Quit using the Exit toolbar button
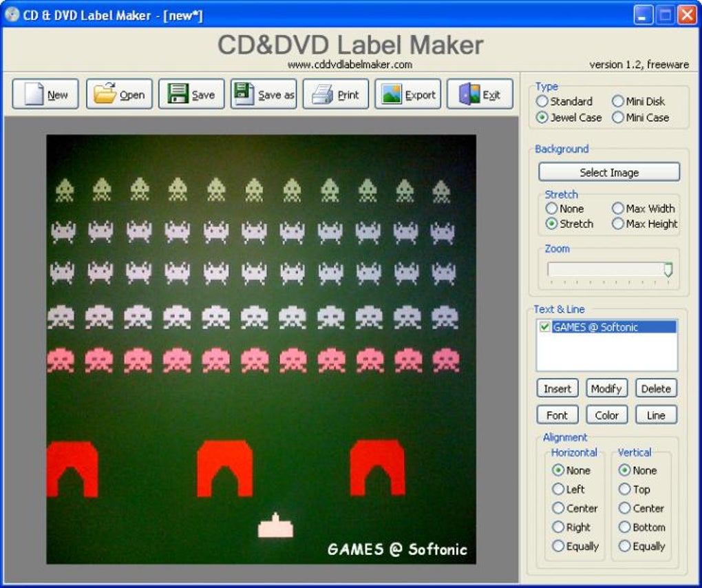The height and width of the screenshot is (588, 702). (x=480, y=94)
